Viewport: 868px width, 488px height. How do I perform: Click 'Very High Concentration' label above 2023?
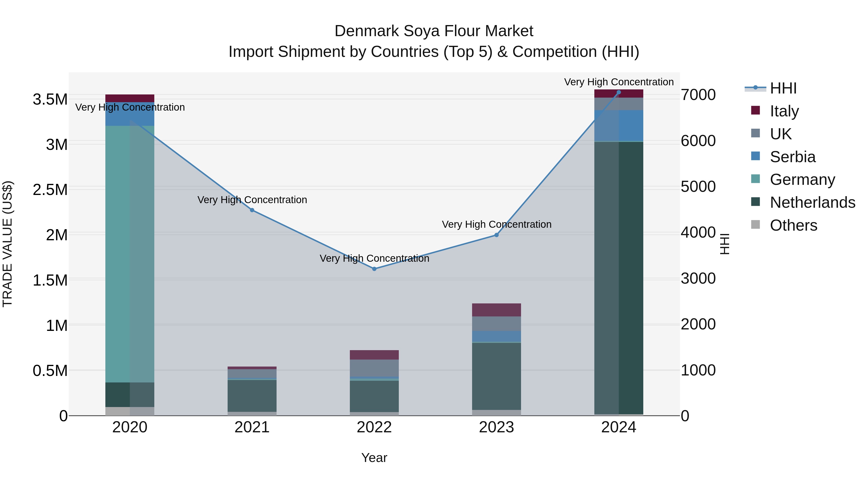click(497, 224)
